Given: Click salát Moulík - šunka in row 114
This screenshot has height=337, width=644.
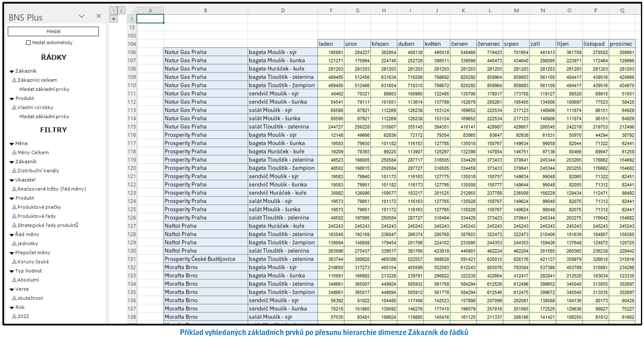Looking at the screenshot, I should coord(282,118).
